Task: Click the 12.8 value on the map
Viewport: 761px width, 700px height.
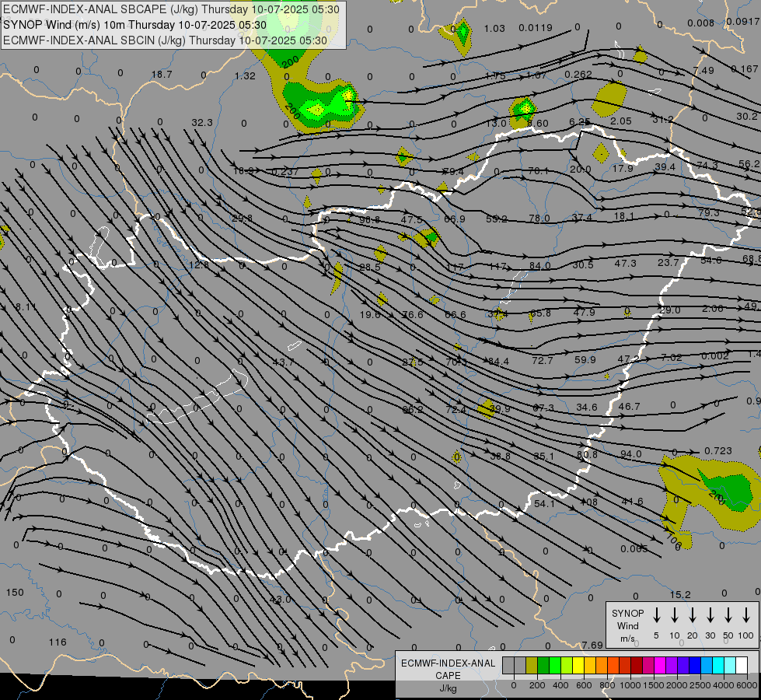Action: point(199,264)
